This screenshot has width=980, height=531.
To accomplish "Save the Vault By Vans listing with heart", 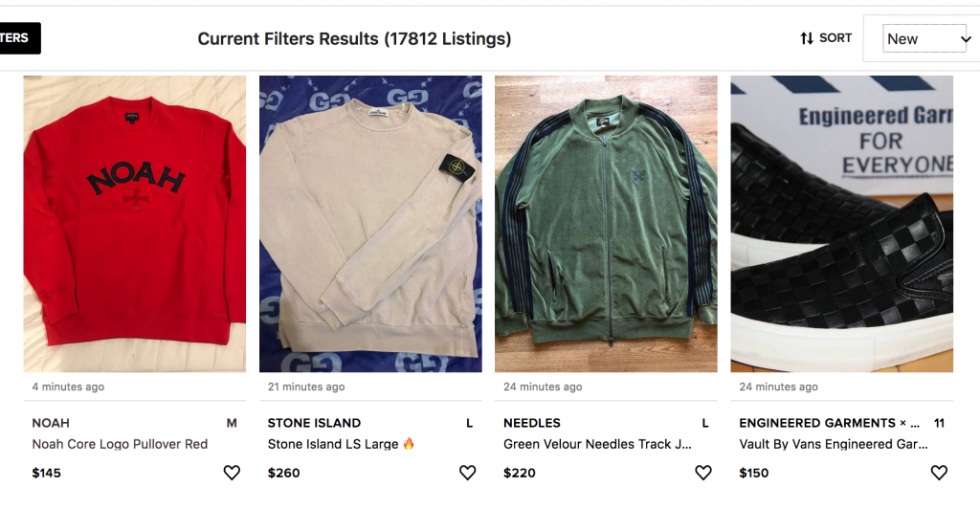I will [x=939, y=473].
